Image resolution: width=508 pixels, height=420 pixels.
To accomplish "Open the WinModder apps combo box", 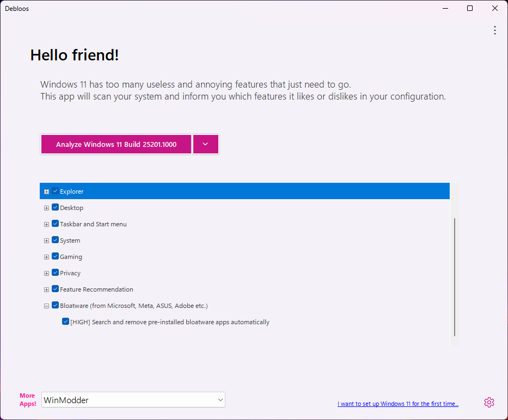I will [133, 400].
